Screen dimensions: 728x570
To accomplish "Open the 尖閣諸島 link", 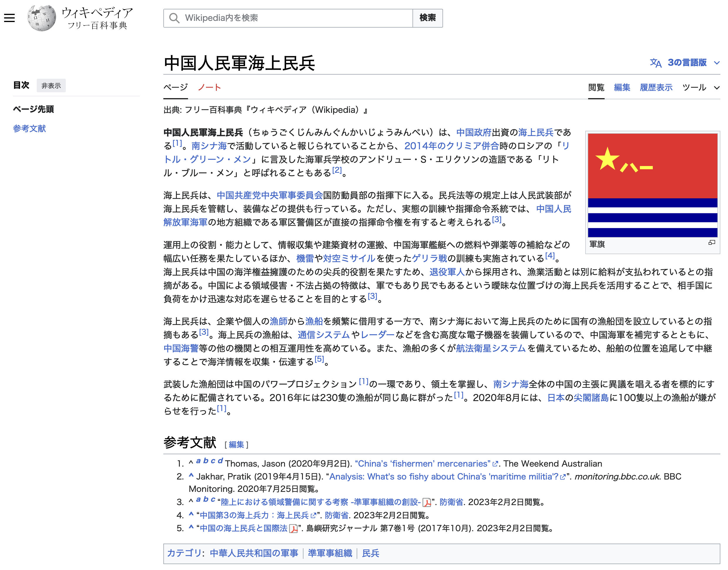I will tap(591, 398).
